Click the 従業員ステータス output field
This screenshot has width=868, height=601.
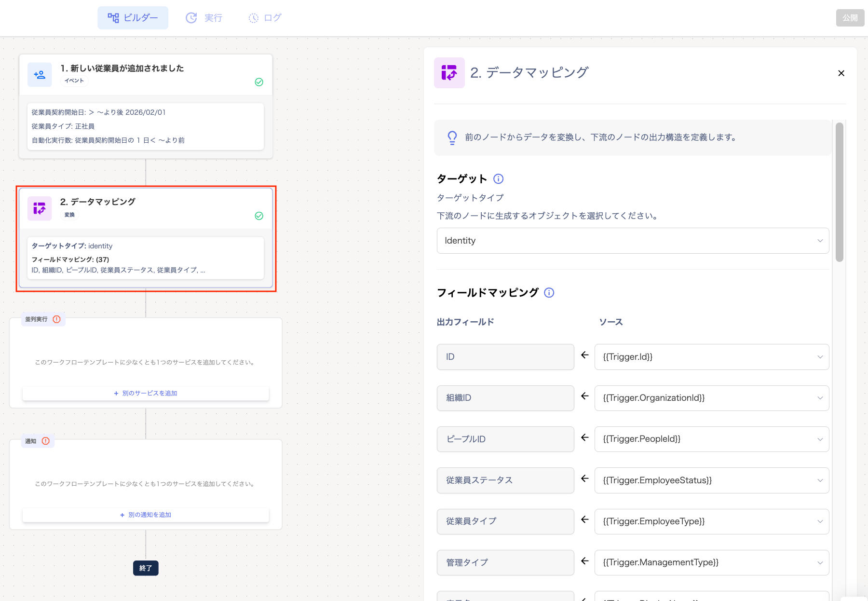pyautogui.click(x=505, y=480)
